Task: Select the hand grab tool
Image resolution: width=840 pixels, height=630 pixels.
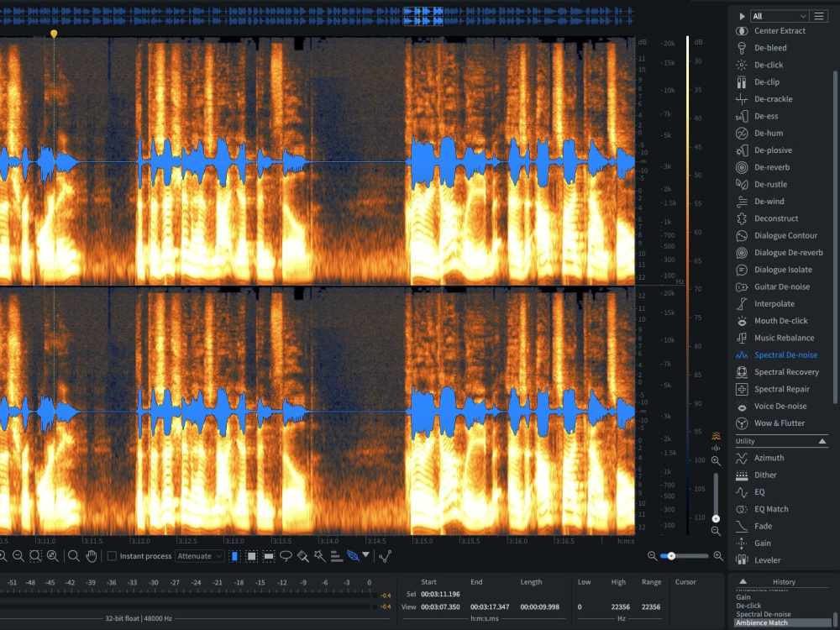Action: [x=91, y=556]
